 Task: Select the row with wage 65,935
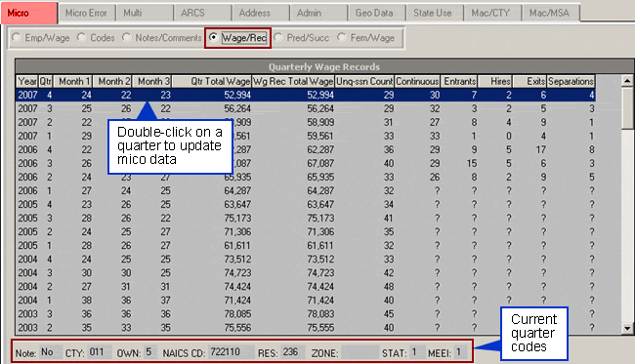pyautogui.click(x=306, y=178)
